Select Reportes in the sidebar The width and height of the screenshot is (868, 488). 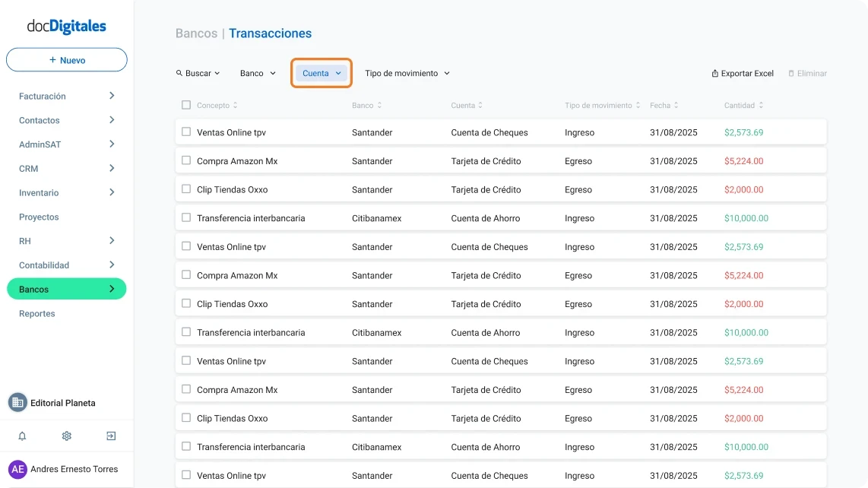pos(36,313)
